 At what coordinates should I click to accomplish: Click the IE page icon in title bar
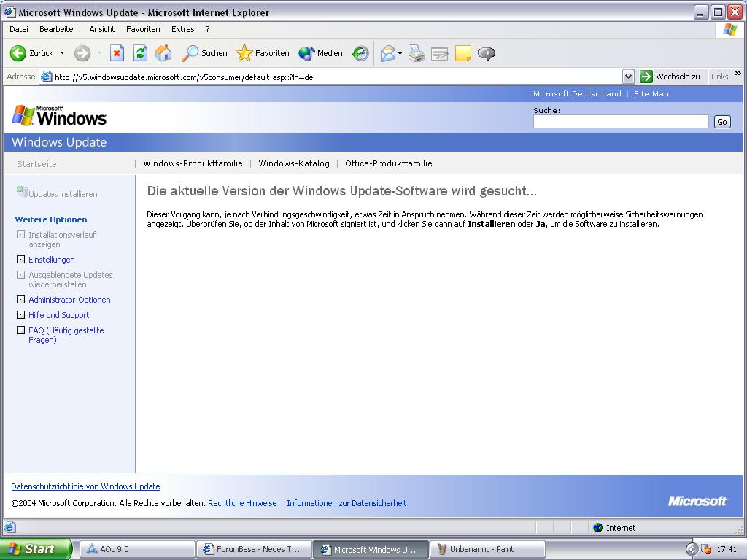(9, 12)
